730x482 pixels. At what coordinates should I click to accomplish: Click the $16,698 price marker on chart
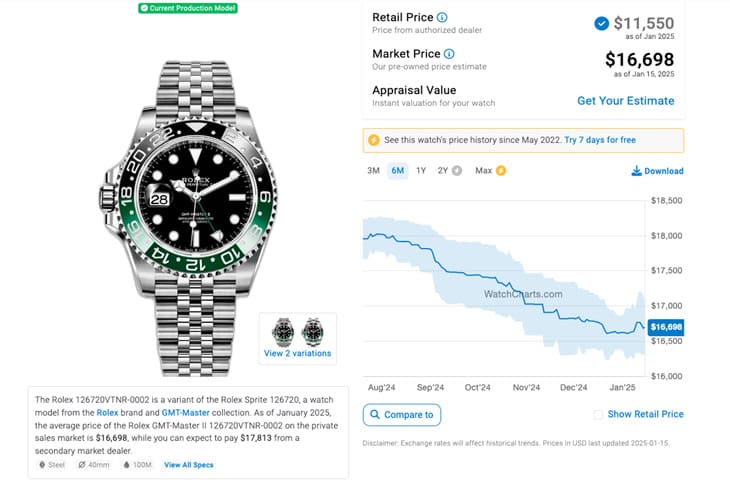point(666,327)
